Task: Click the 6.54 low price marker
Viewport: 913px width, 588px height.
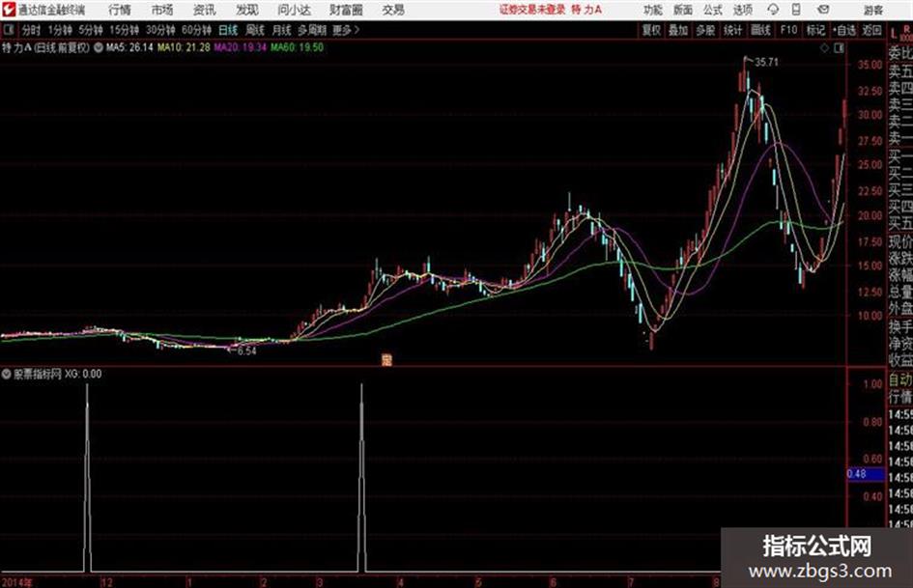Action: pyautogui.click(x=247, y=351)
